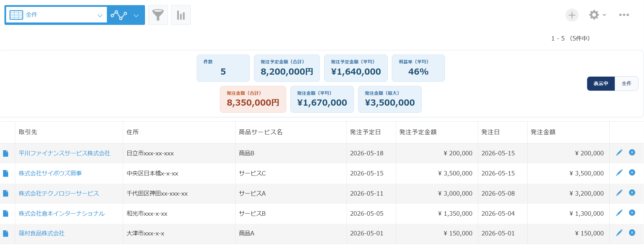Screen dimensions: 644x247
Task: Edit pencil icon for 株式会社倉本インターナショナル row
Action: pos(619,213)
